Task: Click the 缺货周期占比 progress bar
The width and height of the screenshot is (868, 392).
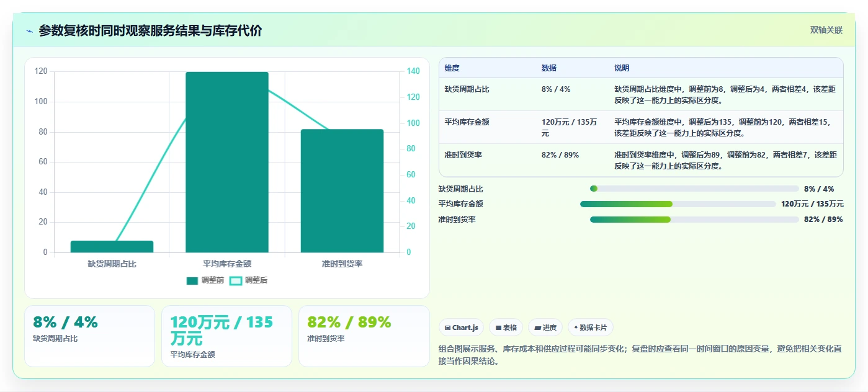Action: (694, 189)
